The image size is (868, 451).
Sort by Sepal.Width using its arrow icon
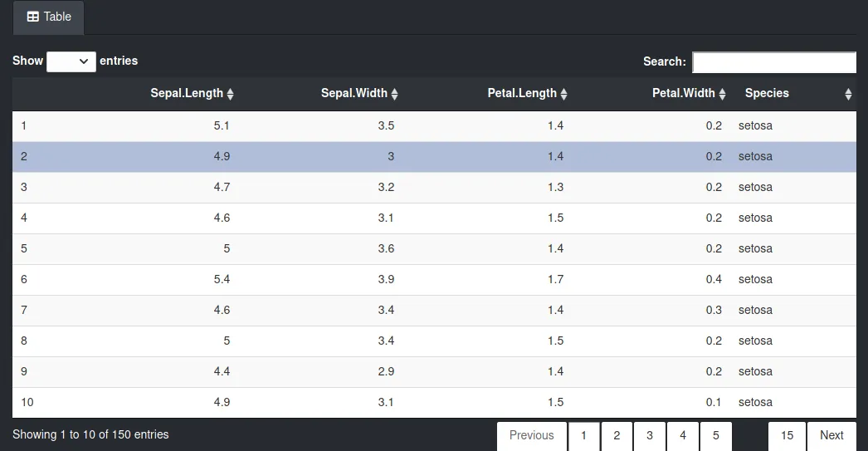coord(395,94)
